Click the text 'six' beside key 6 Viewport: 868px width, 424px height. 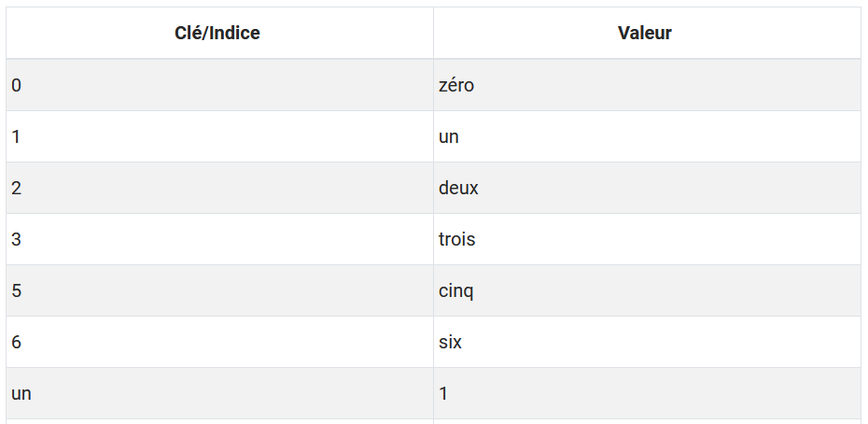pos(450,342)
